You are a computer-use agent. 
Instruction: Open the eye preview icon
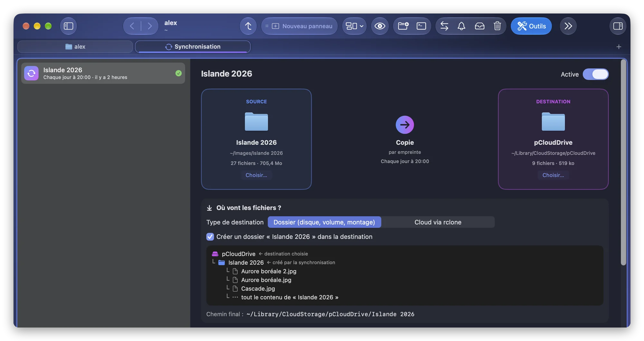380,26
